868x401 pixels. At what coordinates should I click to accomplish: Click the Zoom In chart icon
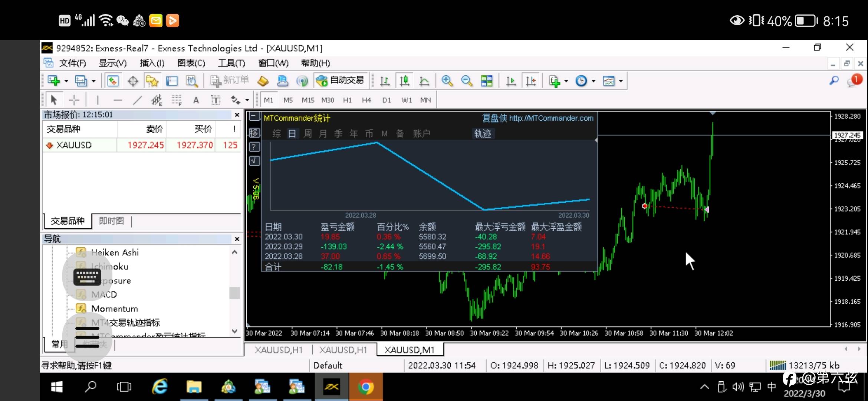point(447,81)
